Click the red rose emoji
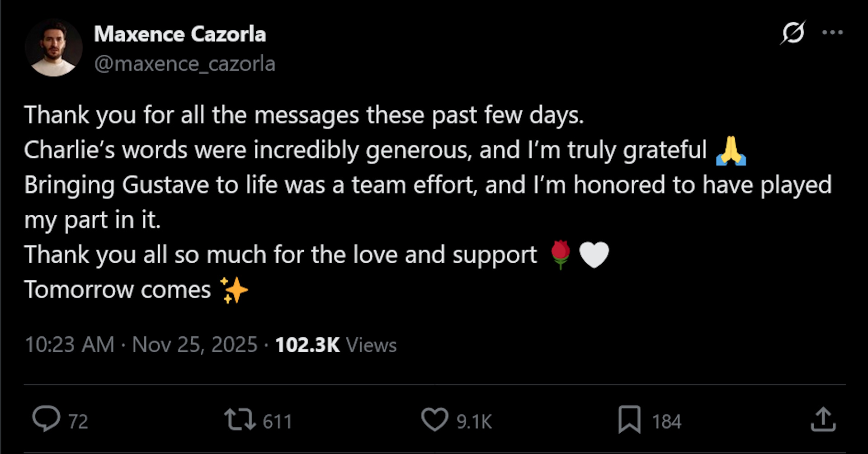Viewport: 868px width, 454px height. click(x=561, y=255)
